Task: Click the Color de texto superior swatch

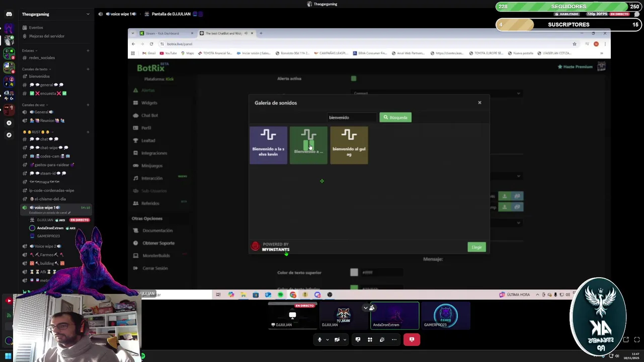Action: [354, 273]
